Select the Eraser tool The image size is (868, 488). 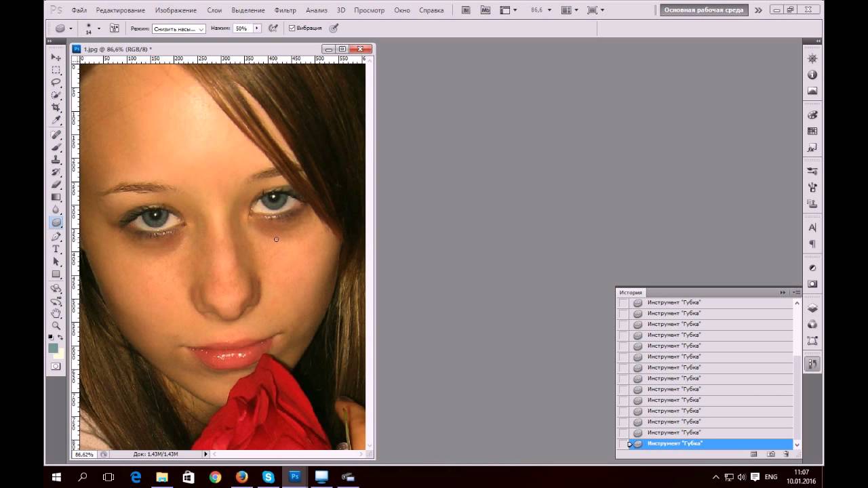[56, 184]
